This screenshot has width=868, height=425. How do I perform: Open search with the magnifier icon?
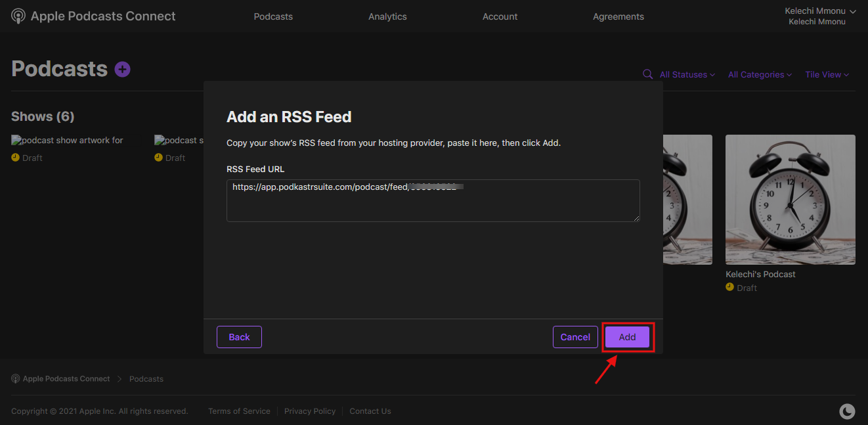pos(647,74)
